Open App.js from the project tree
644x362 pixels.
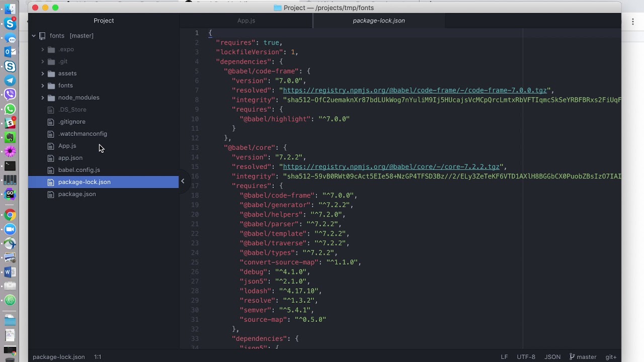[67, 146]
